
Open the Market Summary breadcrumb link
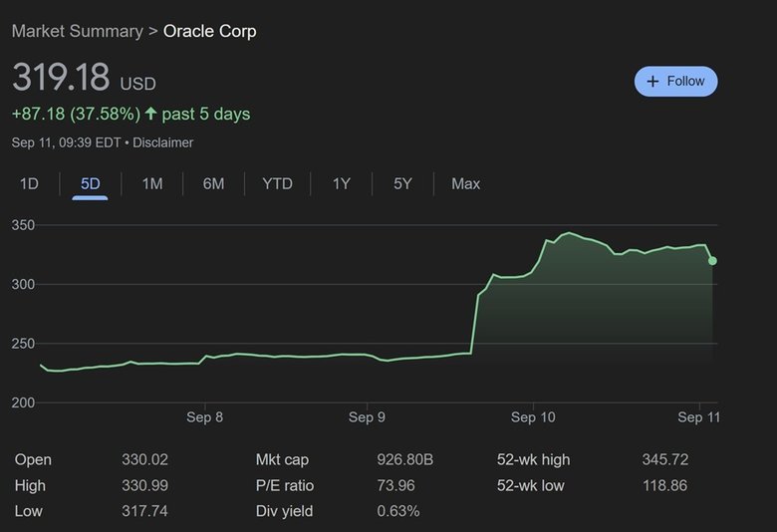coord(78,31)
